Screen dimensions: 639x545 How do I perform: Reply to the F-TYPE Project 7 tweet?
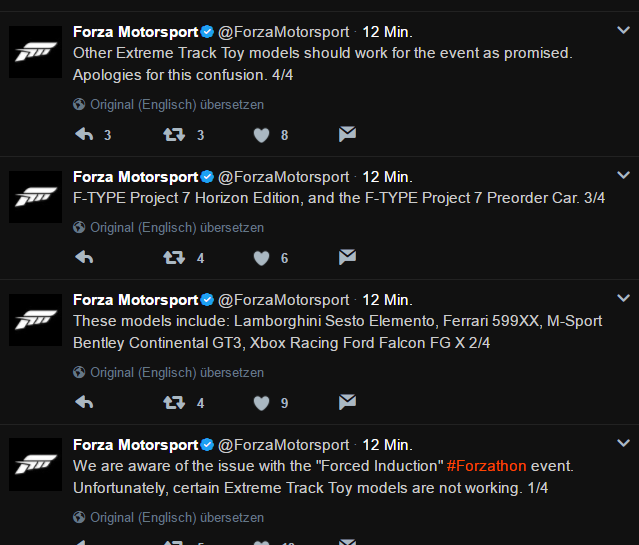click(x=84, y=257)
